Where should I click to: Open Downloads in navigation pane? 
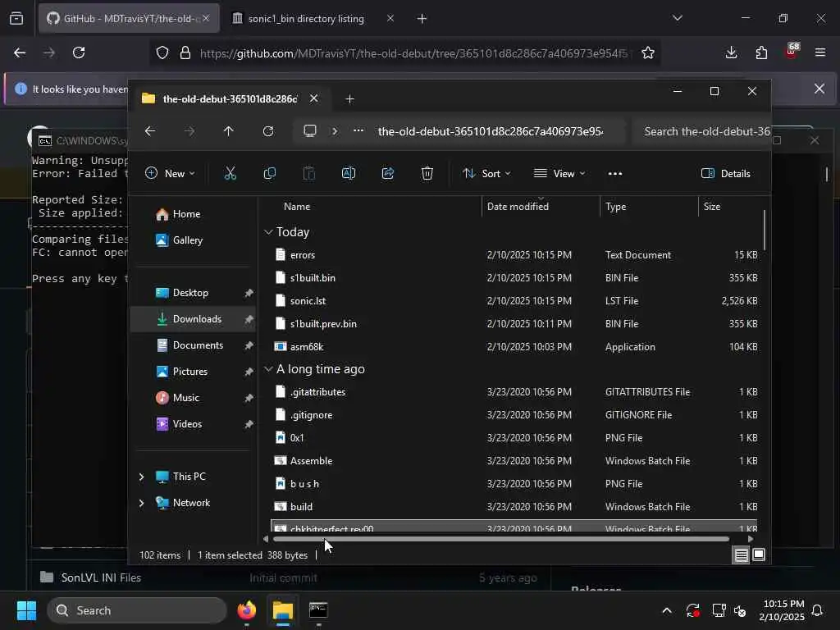click(193, 319)
